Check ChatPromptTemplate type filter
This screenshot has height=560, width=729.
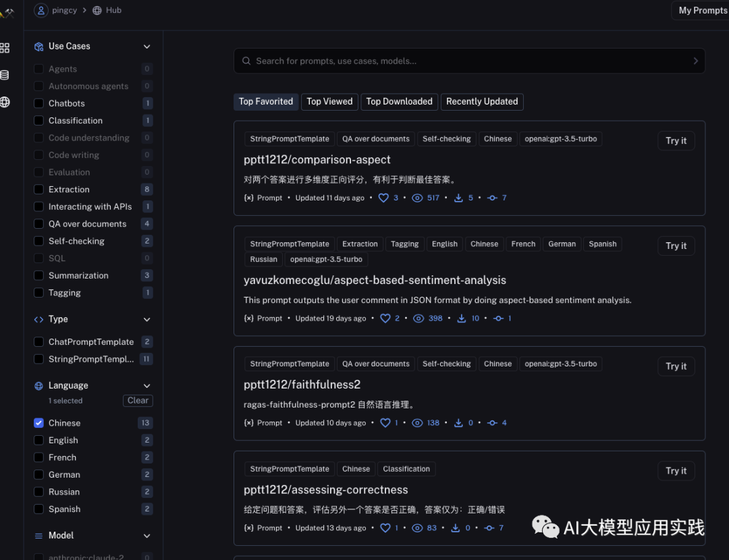point(39,341)
